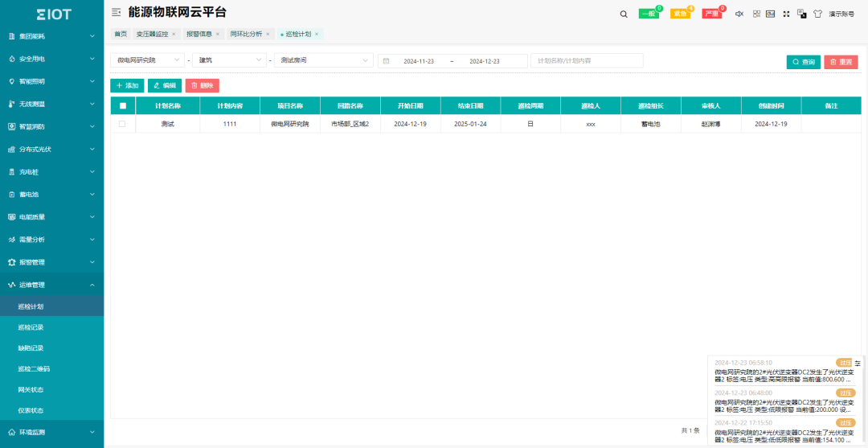868x448 pixels.
Task: Click the language translate icon
Action: click(801, 14)
